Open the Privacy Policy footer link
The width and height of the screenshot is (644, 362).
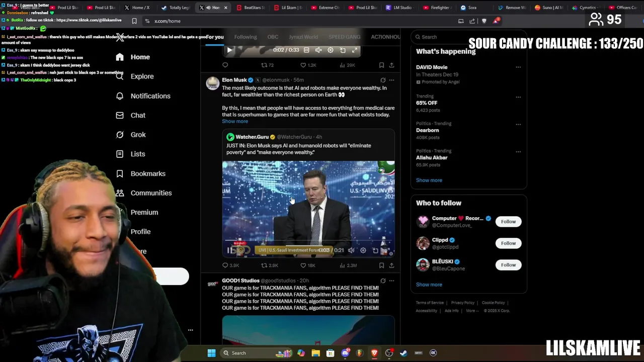coord(463,303)
